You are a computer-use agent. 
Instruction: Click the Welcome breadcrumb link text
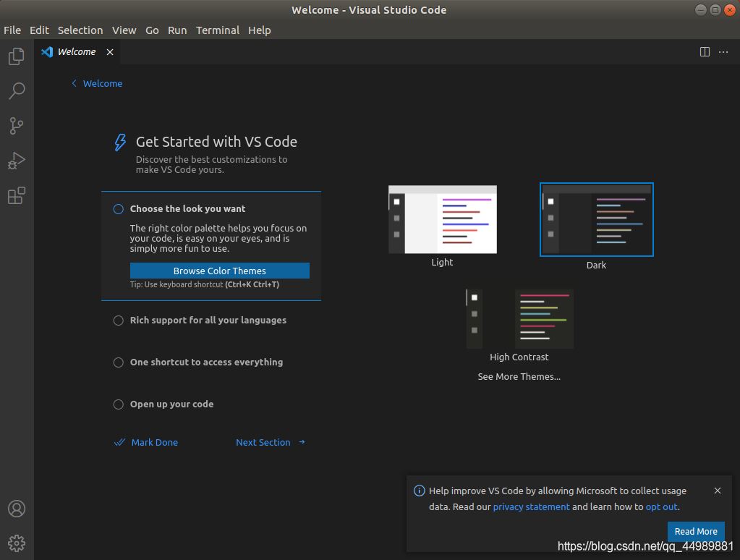coord(103,84)
